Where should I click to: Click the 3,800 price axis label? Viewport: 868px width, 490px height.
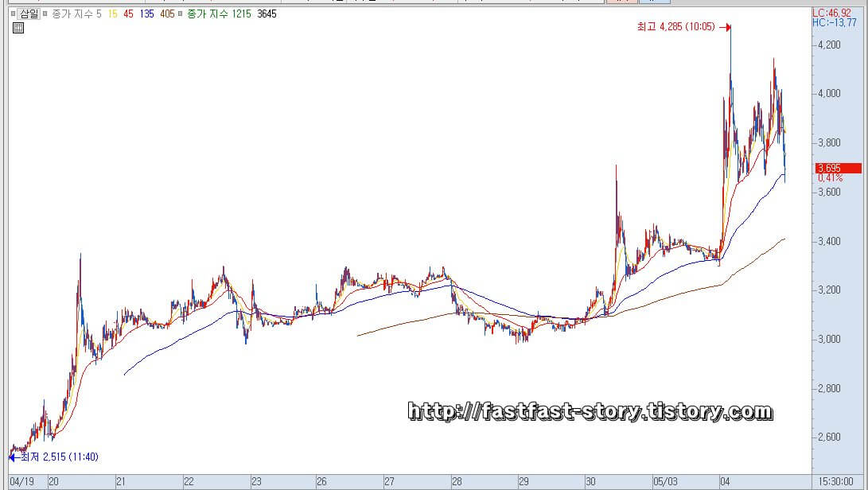829,143
